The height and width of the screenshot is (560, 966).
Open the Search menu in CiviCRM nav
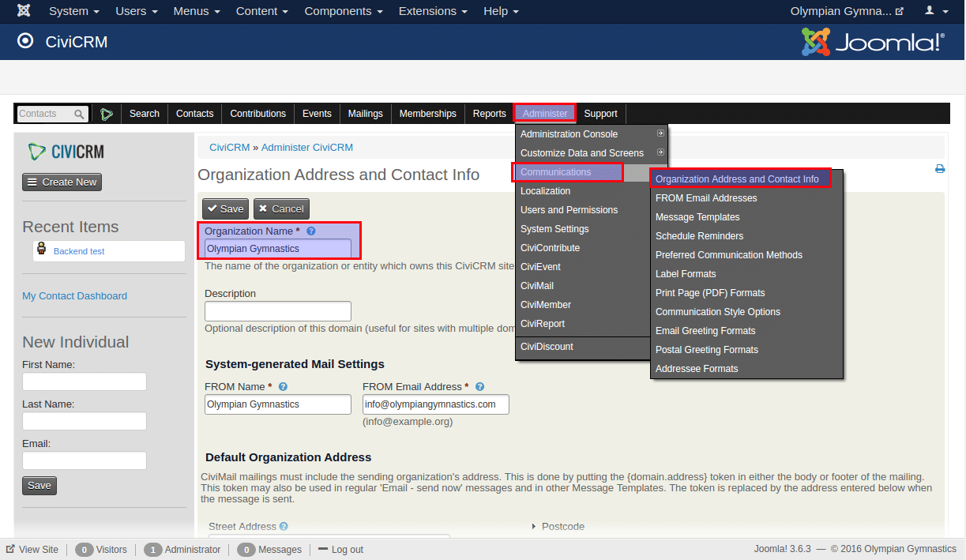click(145, 114)
